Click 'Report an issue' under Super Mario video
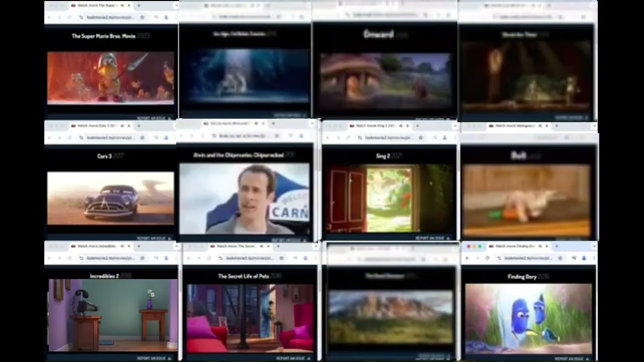 pos(154,118)
